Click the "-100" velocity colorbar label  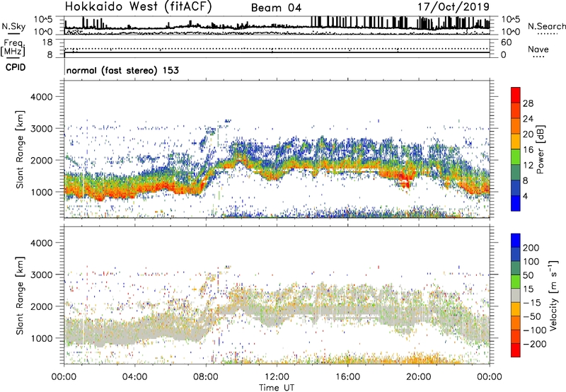534,330
